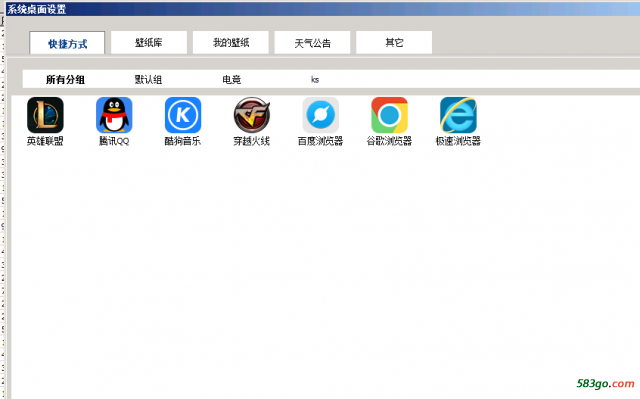Click the 英雄联盟 text label
The height and width of the screenshot is (399, 640).
coord(45,141)
